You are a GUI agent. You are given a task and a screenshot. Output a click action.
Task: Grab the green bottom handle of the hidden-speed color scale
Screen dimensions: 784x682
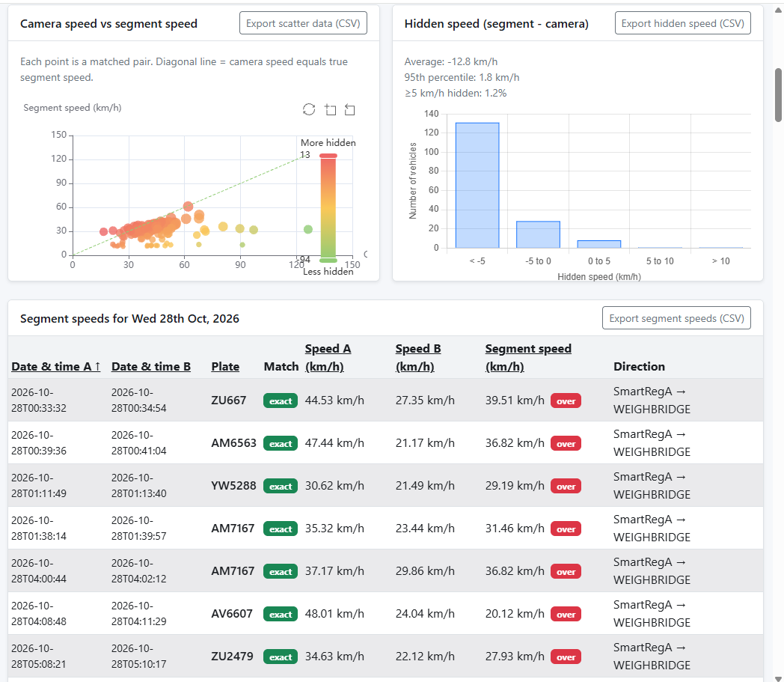pyautogui.click(x=328, y=261)
